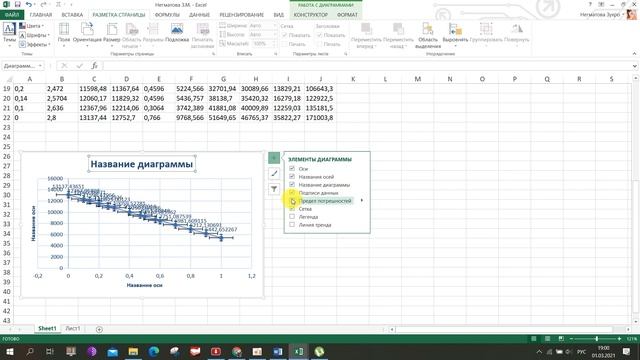Switch to Home (Главная) tab
Image resolution: width=640 pixels, height=360 pixels.
[41, 15]
